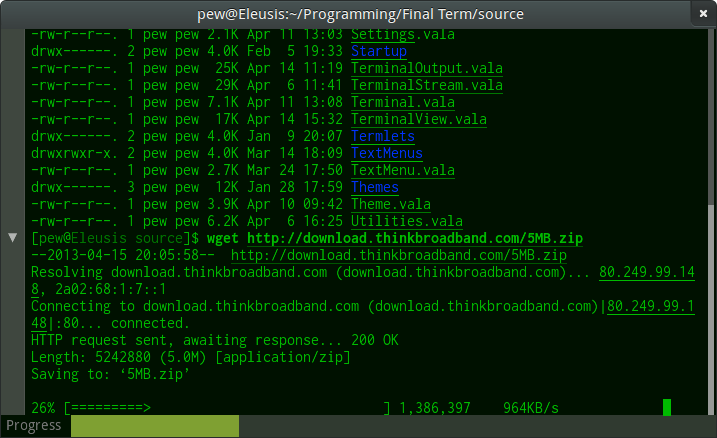Image resolution: width=717 pixels, height=438 pixels.
Task: Open TextMenu.vala file link
Action: [x=403, y=170]
